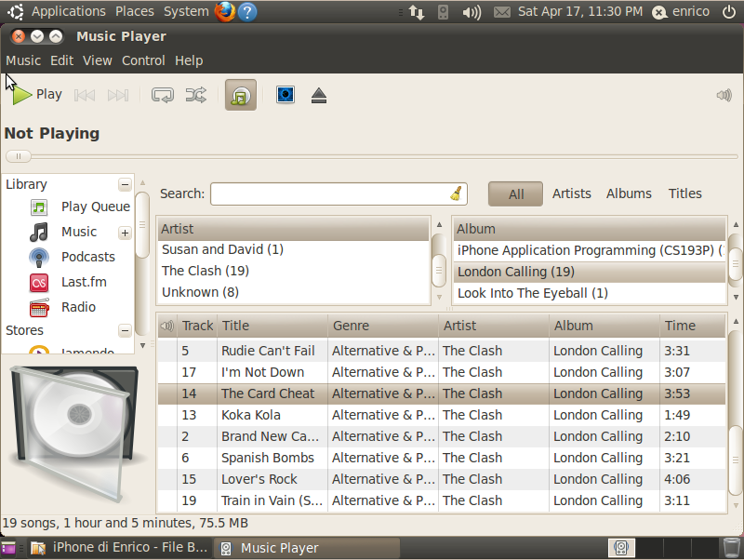Open the Music menu
This screenshot has width=744, height=560.
pyautogui.click(x=22, y=60)
